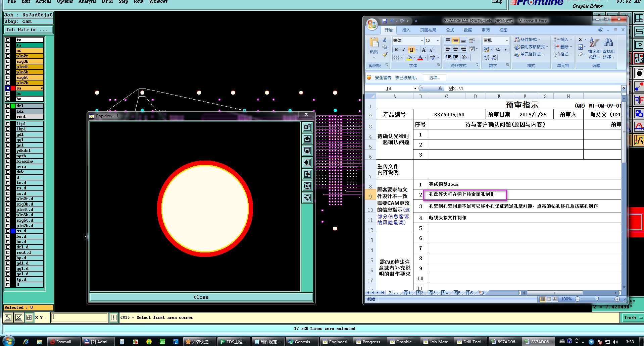Enable the rout layer checkbox
Image resolution: width=644 pixels, height=346 pixels.
tap(8, 117)
